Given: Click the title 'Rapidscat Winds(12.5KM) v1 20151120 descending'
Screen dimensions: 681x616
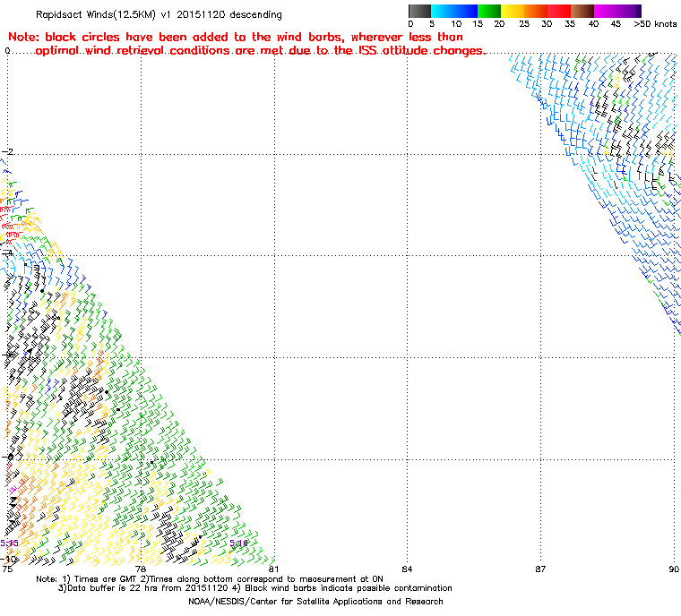Looking at the screenshot, I should click(x=159, y=14).
